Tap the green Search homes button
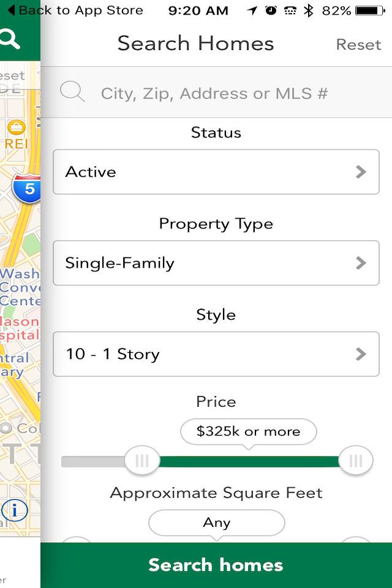Image resolution: width=392 pixels, height=588 pixels. click(216, 565)
